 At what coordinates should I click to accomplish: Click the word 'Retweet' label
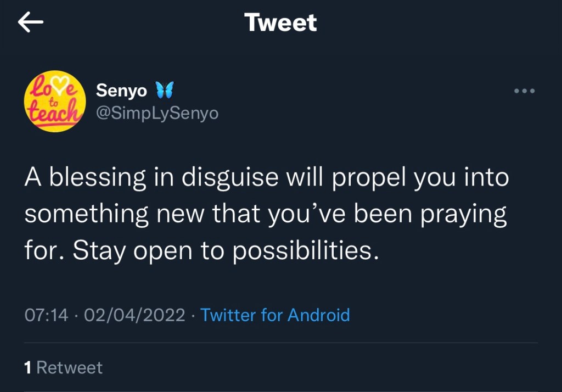[x=69, y=367]
